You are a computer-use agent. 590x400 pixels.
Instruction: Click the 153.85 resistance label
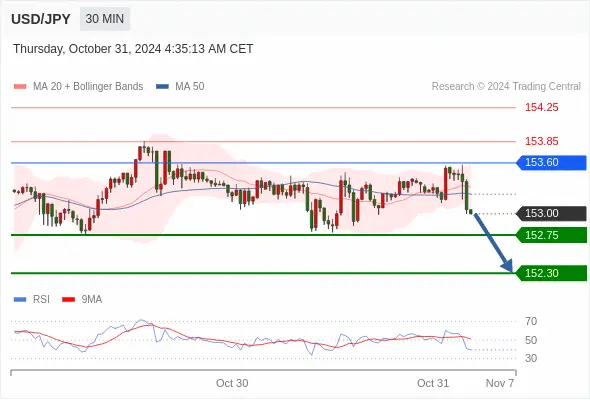(x=541, y=141)
